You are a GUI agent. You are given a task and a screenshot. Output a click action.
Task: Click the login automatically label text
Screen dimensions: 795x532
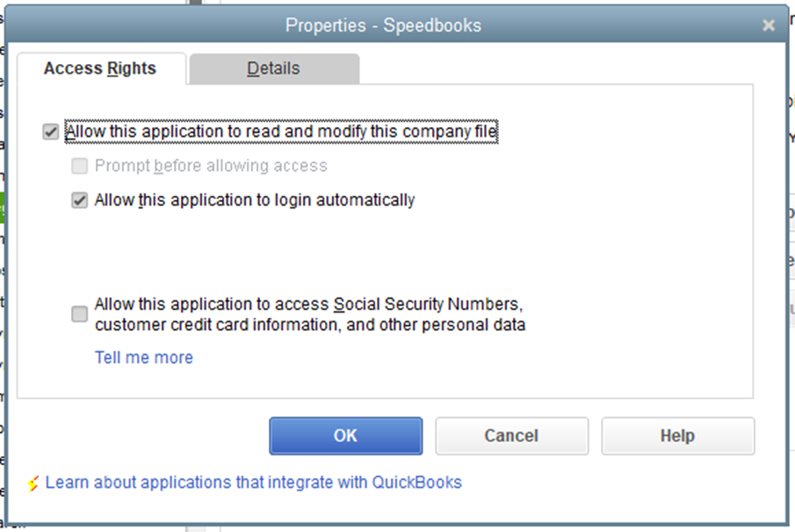(x=255, y=200)
